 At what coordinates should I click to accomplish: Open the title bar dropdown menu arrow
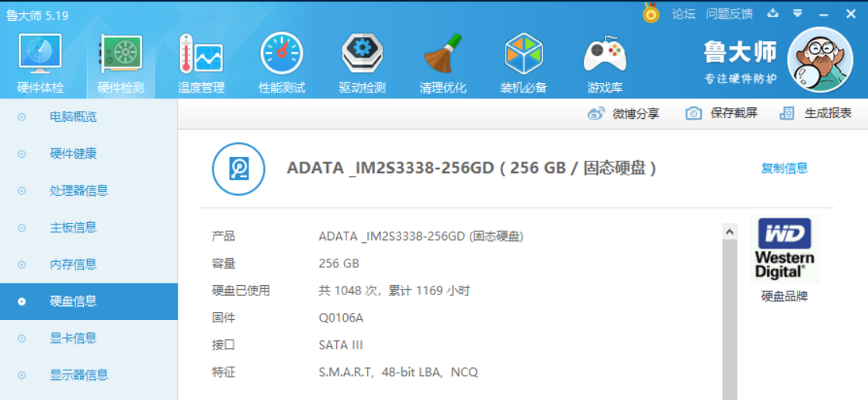tap(797, 13)
